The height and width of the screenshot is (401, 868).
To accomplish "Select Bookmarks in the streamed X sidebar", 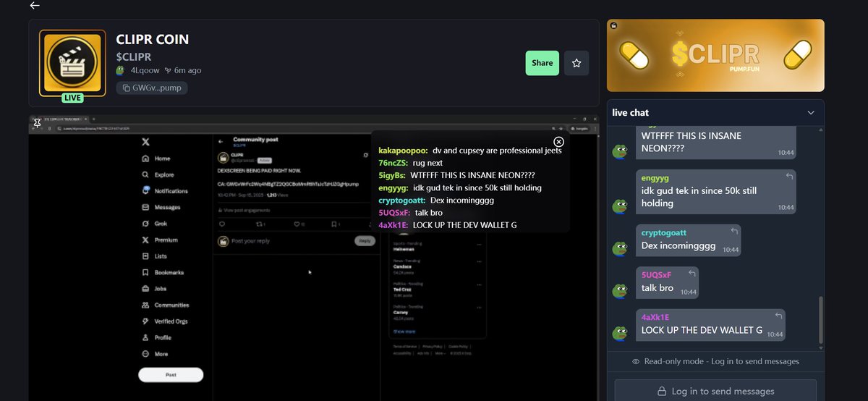I will (x=163, y=272).
